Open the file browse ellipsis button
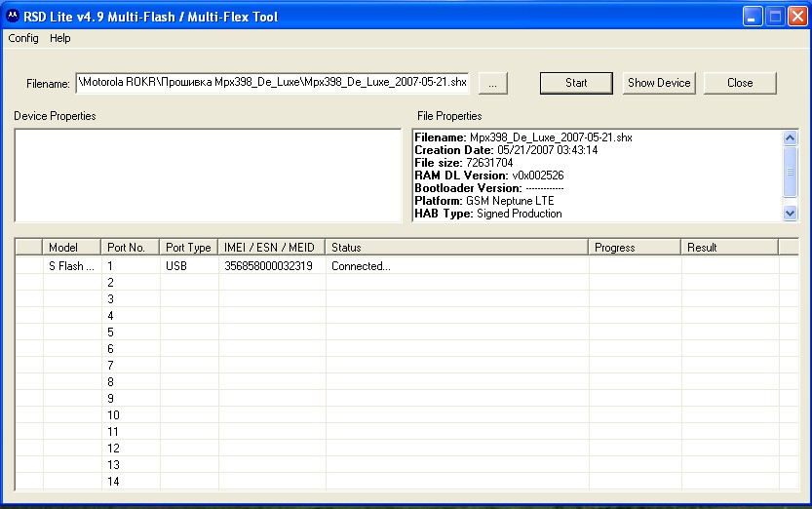The height and width of the screenshot is (509, 812). (492, 83)
